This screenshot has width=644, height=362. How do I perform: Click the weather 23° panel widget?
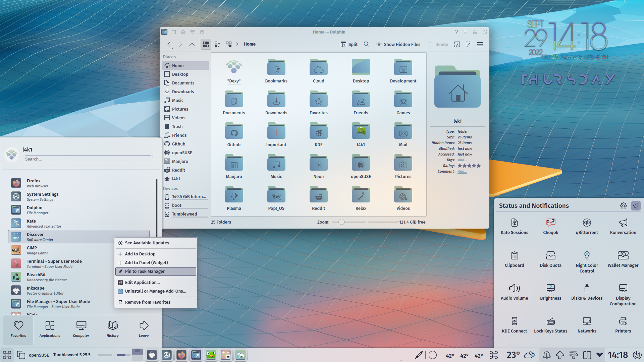[x=520, y=355]
